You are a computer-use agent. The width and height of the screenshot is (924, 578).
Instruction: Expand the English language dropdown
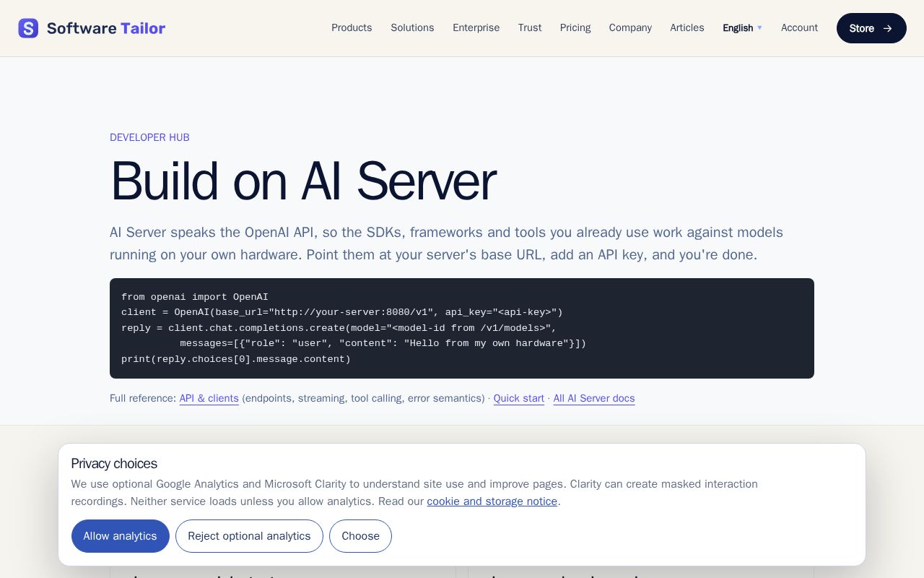pos(742,28)
